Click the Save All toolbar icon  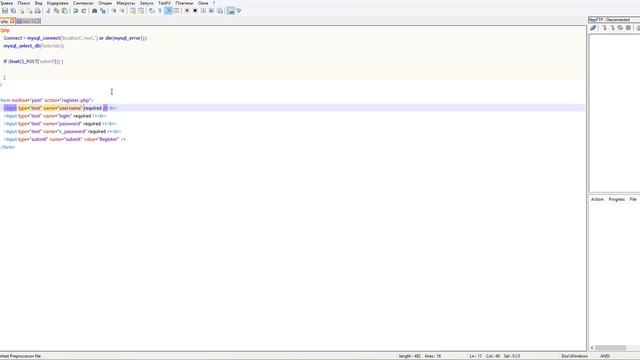(x=13, y=11)
